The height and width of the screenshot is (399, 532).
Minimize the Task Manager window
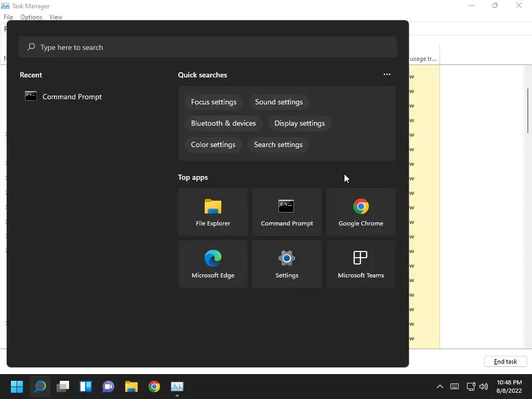click(472, 5)
